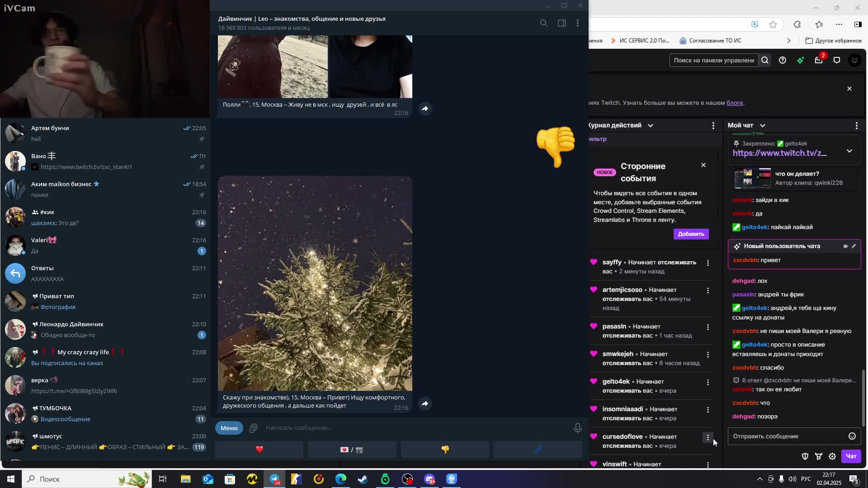The width and height of the screenshot is (868, 488).
Task: Forward the Полли profile message
Action: click(x=425, y=108)
